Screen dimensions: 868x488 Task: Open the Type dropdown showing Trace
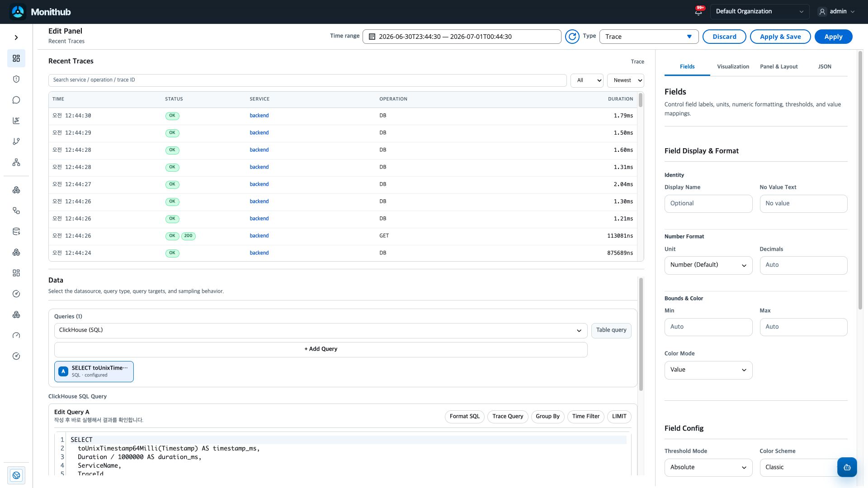[x=649, y=37]
